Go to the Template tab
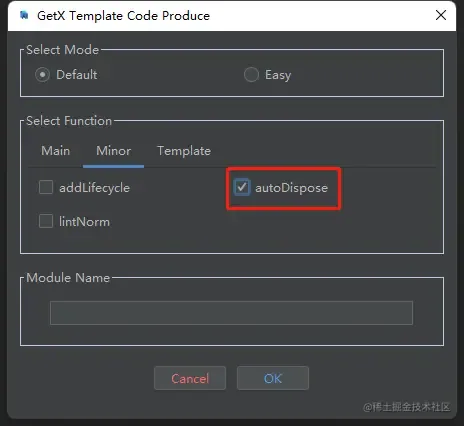464x426 pixels. [x=184, y=151]
